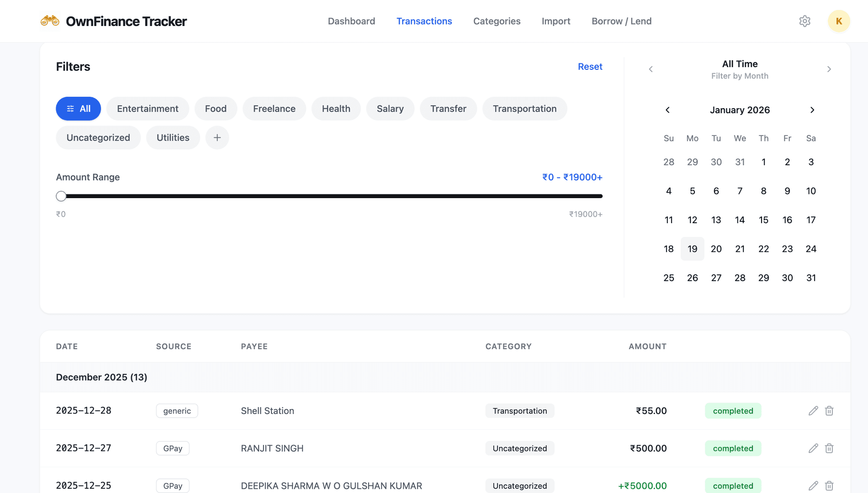Go back a month using the left calendar chevron
868x493 pixels.
click(667, 110)
